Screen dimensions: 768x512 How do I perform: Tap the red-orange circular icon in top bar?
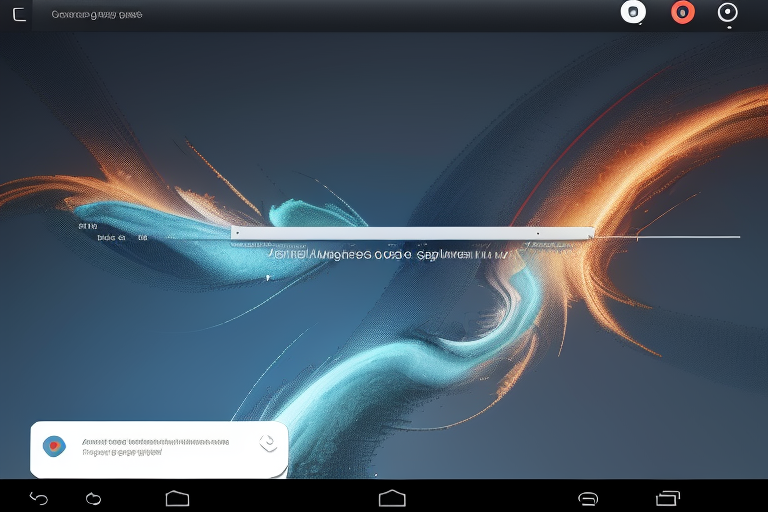[x=683, y=12]
